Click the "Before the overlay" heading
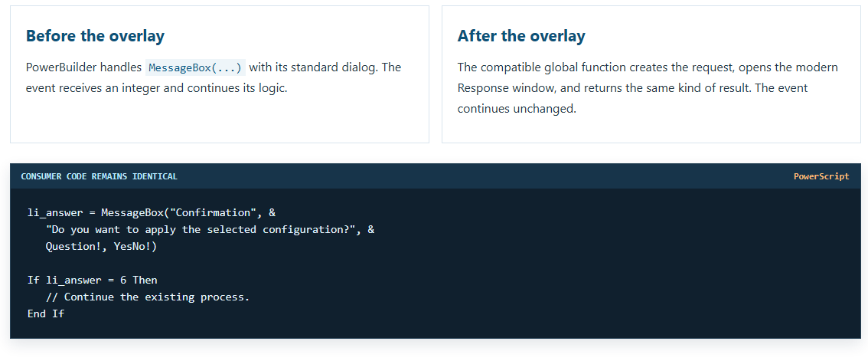868x361 pixels. point(95,36)
